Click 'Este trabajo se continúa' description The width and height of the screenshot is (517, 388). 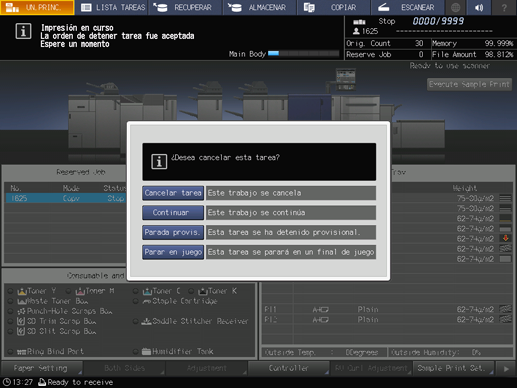(x=291, y=213)
